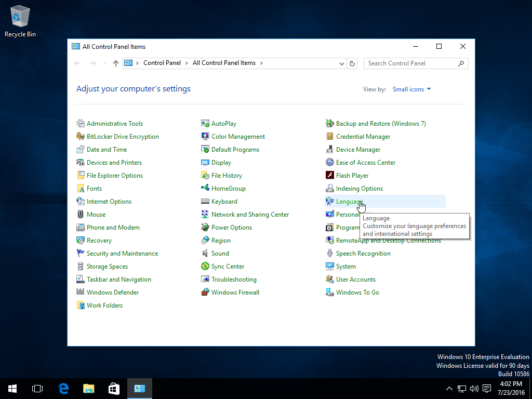The width and height of the screenshot is (532, 399).
Task: Click the User Accounts link
Action: tap(355, 279)
